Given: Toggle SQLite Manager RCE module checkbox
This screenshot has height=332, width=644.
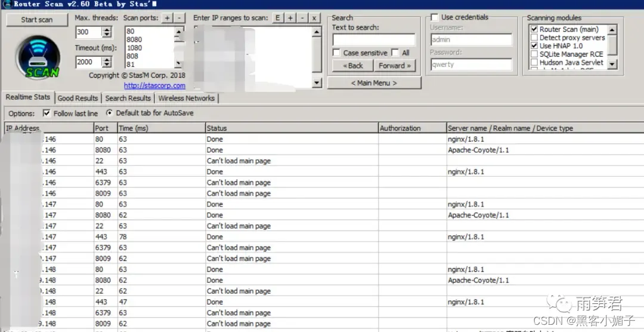Looking at the screenshot, I should [534, 54].
